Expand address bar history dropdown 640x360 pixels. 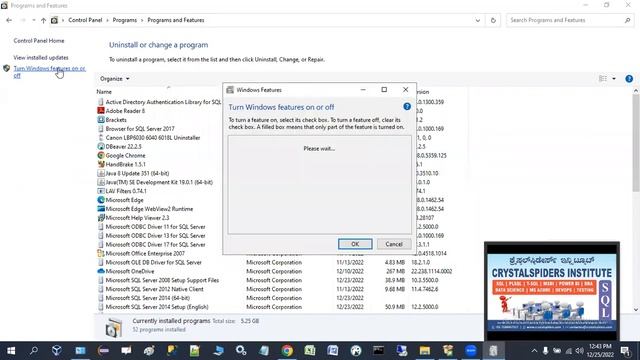[x=478, y=20]
